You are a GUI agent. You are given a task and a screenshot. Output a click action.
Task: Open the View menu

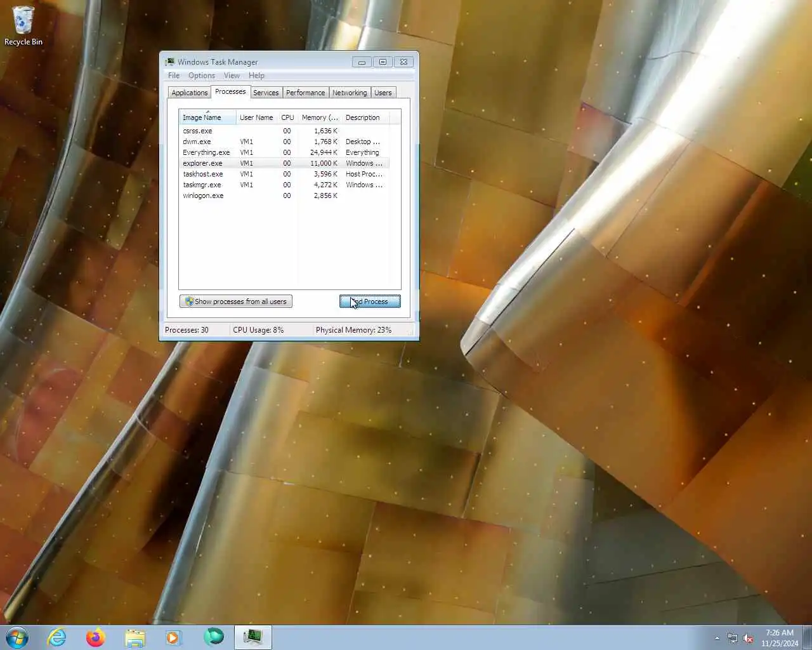[232, 76]
